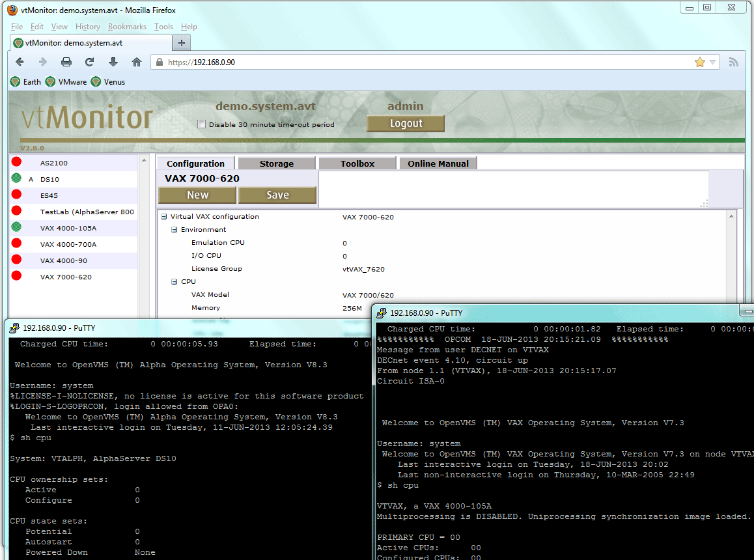This screenshot has height=560, width=754.
Task: Switch to the Configuration tab
Action: [x=196, y=163]
